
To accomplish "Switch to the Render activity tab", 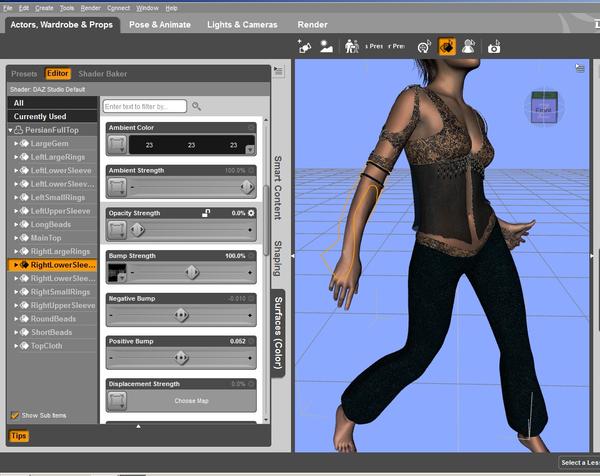I will click(313, 24).
